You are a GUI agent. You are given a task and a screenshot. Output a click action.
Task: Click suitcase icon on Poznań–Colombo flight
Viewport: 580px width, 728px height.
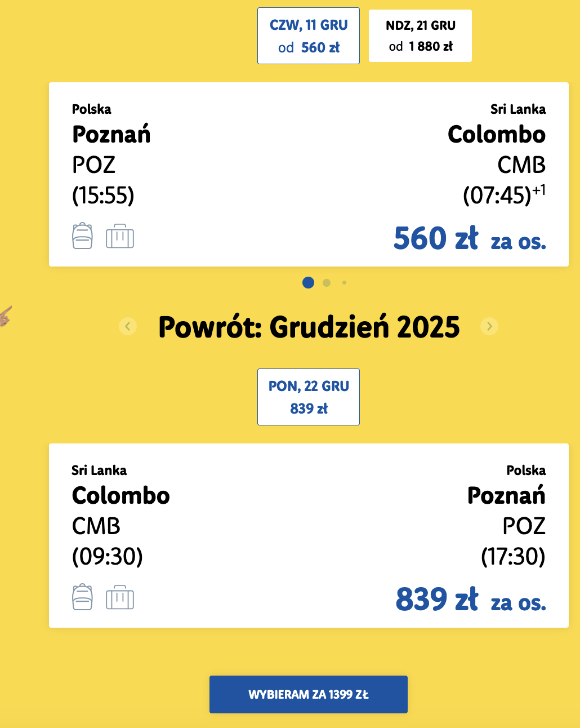click(x=120, y=237)
